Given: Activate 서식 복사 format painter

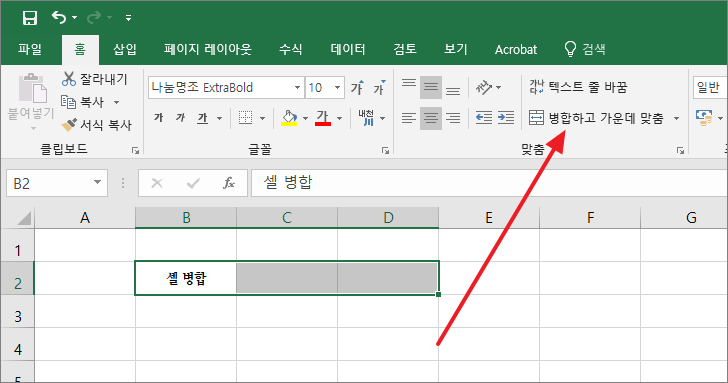Looking at the screenshot, I should (97, 124).
